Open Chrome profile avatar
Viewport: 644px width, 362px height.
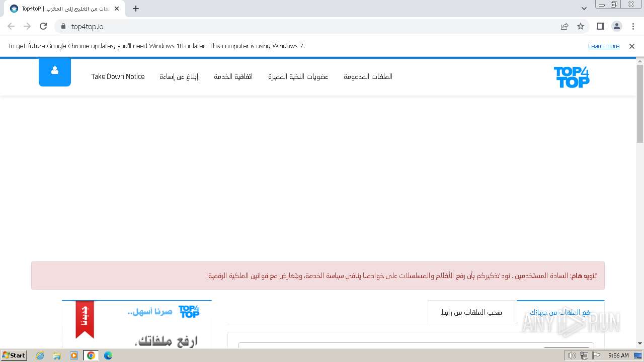617,26
